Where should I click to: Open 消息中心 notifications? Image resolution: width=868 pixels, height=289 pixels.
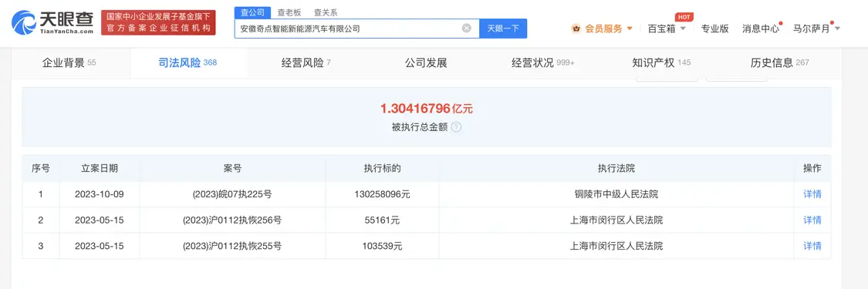pos(761,29)
